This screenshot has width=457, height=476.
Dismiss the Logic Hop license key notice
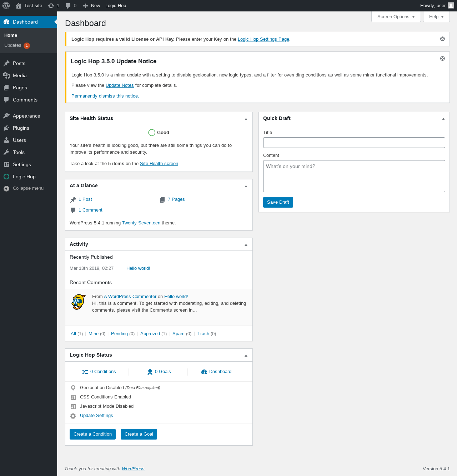coord(442,39)
